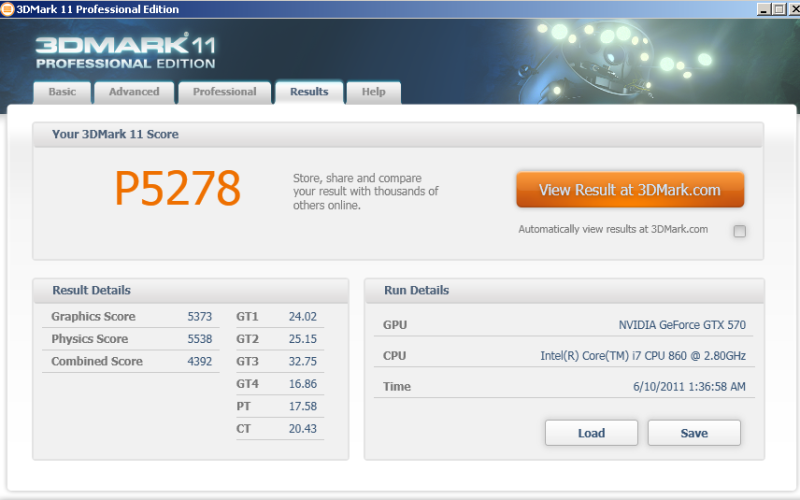Select the Results tab
Viewport: 800px width, 500px height.
click(x=309, y=92)
